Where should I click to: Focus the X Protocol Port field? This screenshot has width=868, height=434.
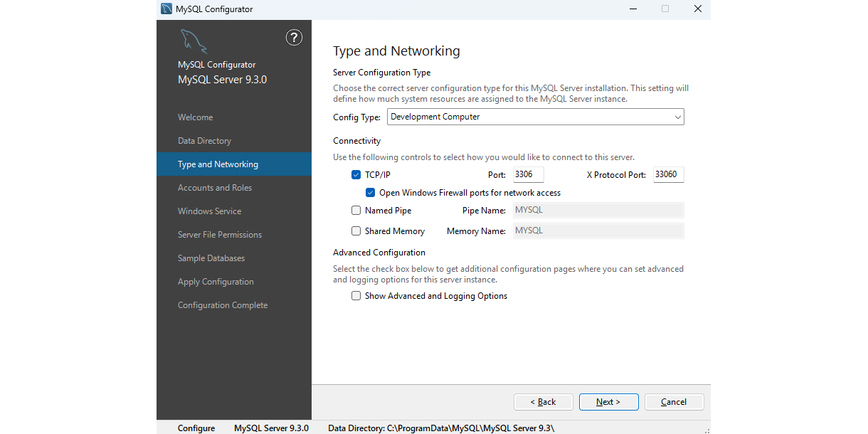pyautogui.click(x=668, y=174)
